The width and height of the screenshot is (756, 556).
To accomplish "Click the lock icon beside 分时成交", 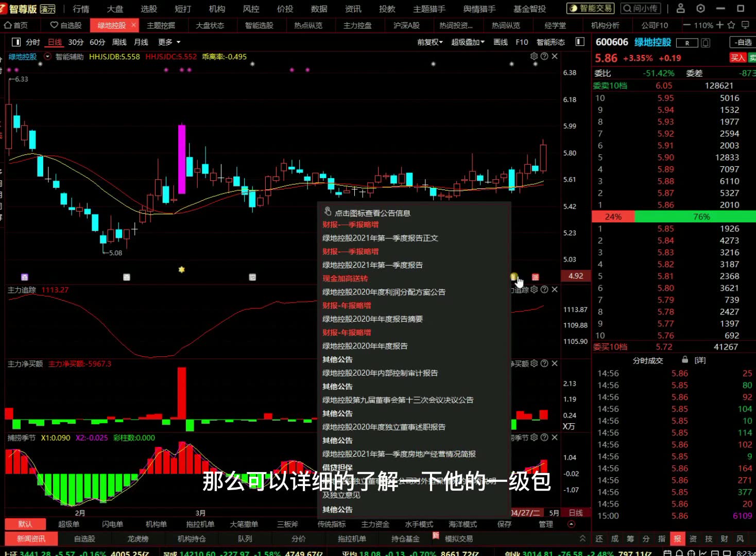I will click(x=685, y=359).
